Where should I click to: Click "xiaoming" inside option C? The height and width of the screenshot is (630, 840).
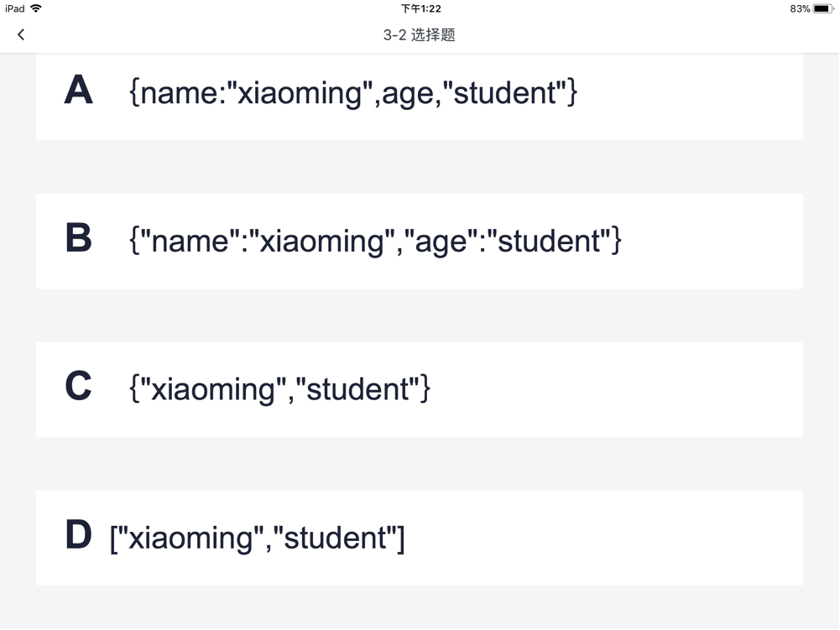[214, 389]
